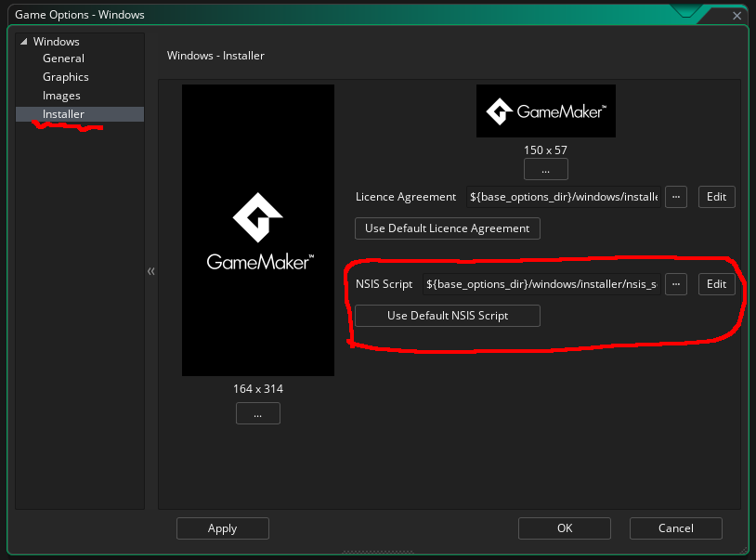Click the 150 x 57 header image

point(546,111)
